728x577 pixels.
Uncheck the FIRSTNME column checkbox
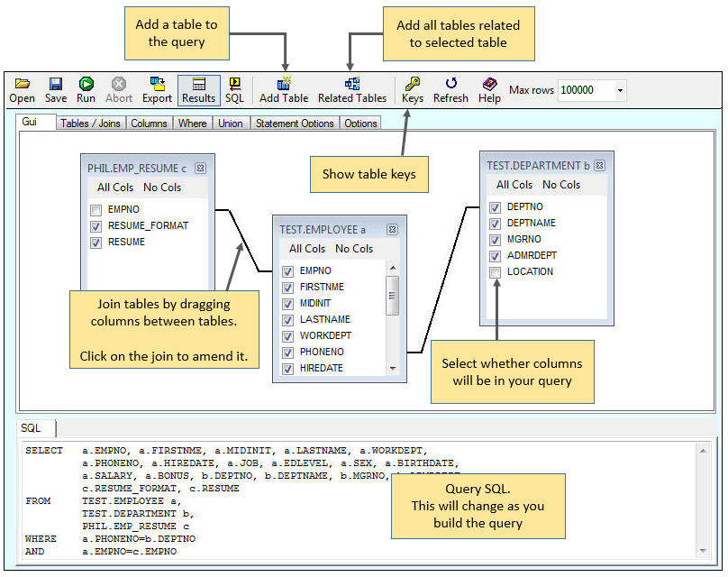[287, 288]
